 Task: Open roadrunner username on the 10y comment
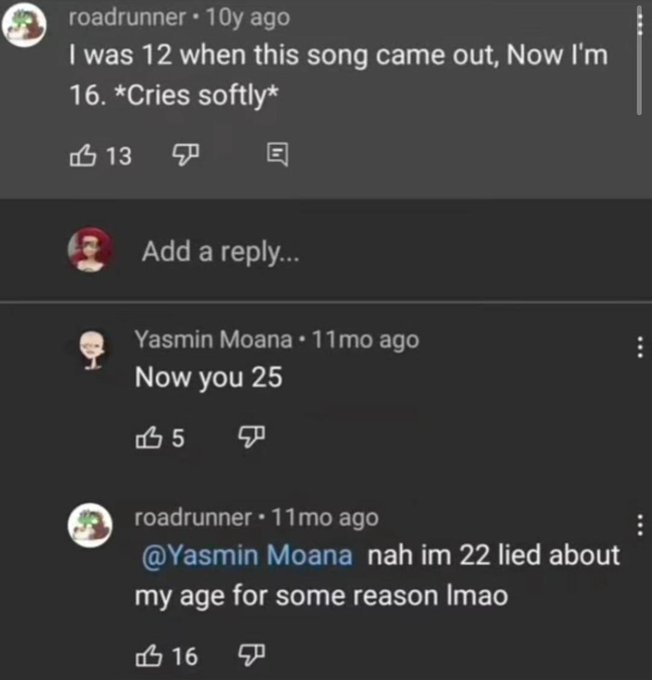tap(128, 17)
